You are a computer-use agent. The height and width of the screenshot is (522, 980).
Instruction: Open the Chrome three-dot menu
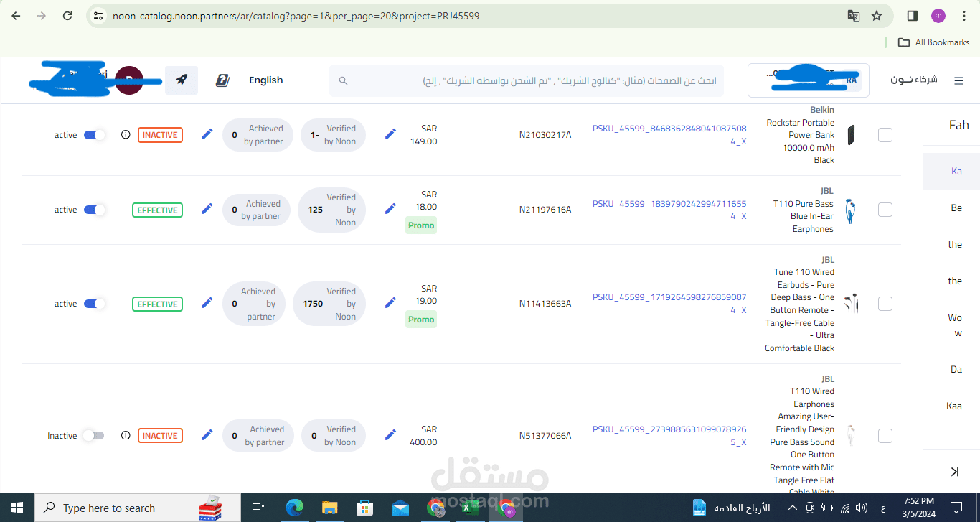click(963, 16)
